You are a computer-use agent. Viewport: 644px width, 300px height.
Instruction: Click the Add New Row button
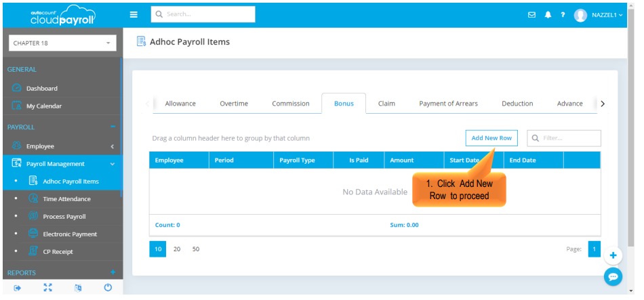point(491,138)
